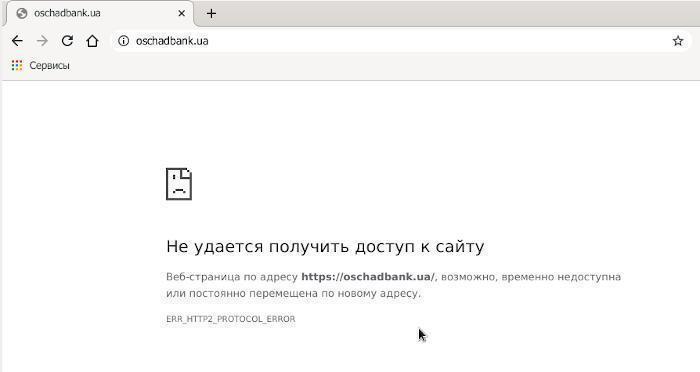This screenshot has height=372, width=700.
Task: Click the heading Не удается получить доступ к сайту
Action: (325, 247)
